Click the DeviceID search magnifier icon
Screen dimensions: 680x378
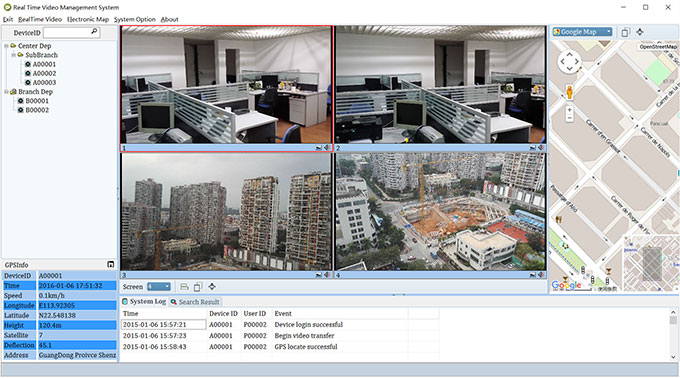pos(94,32)
